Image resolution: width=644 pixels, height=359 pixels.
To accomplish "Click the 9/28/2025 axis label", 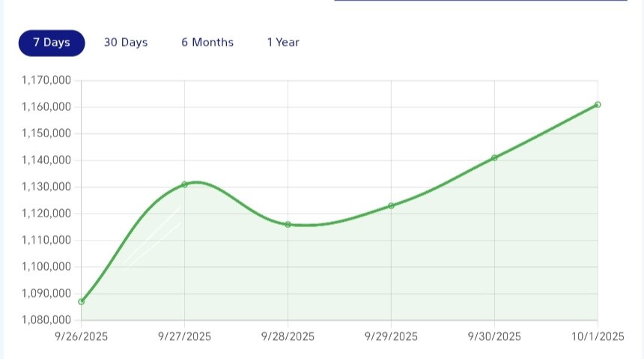I will [x=288, y=337].
